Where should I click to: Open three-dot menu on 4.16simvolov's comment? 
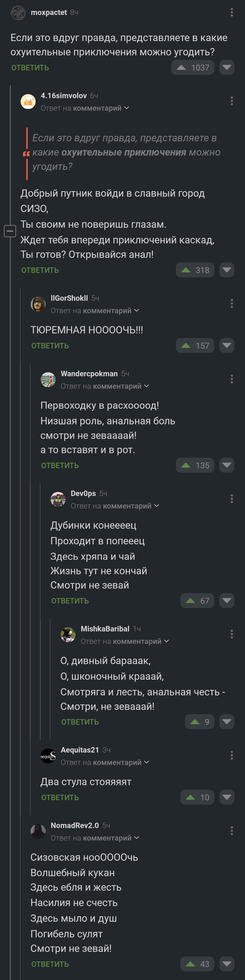[x=232, y=101]
